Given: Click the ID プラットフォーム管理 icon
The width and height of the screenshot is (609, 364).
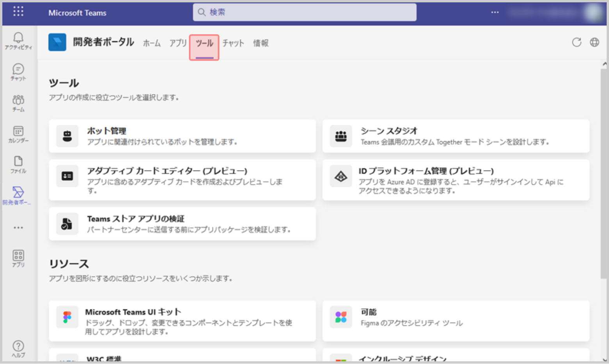Looking at the screenshot, I should click(341, 176).
